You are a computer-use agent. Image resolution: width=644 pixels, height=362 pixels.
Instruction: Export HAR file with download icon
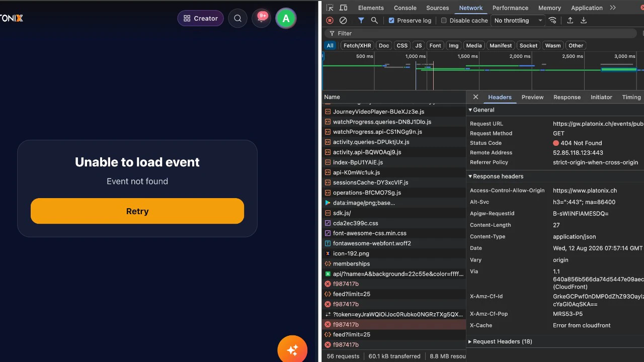pyautogui.click(x=584, y=21)
